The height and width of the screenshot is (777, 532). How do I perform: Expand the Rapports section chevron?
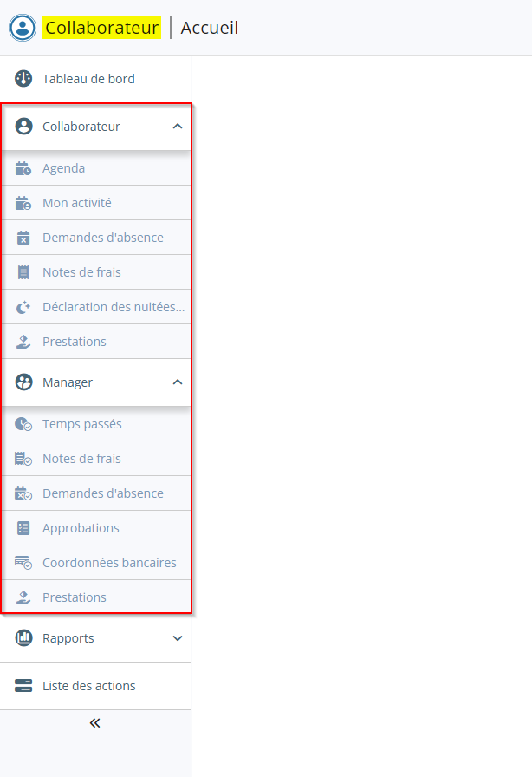click(178, 638)
